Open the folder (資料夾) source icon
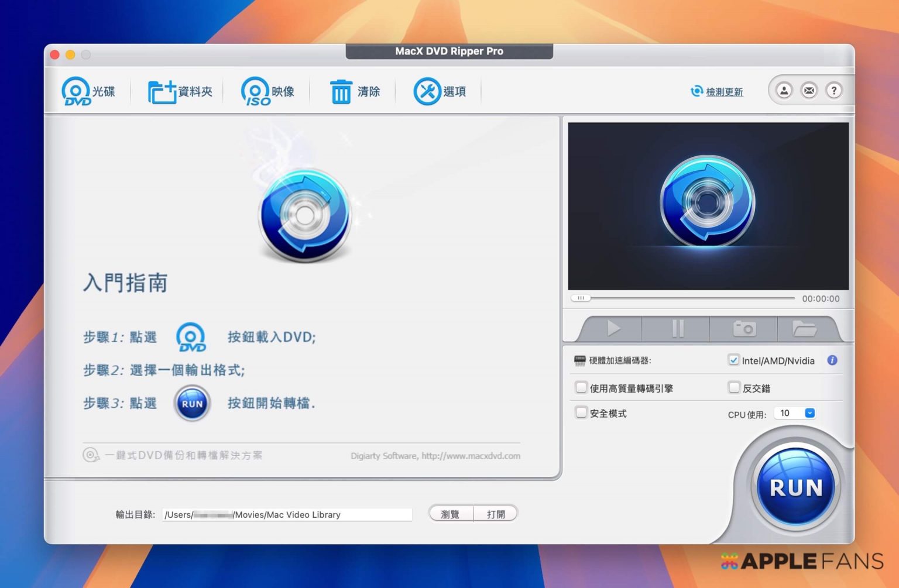Image resolution: width=899 pixels, height=588 pixels. click(x=162, y=92)
